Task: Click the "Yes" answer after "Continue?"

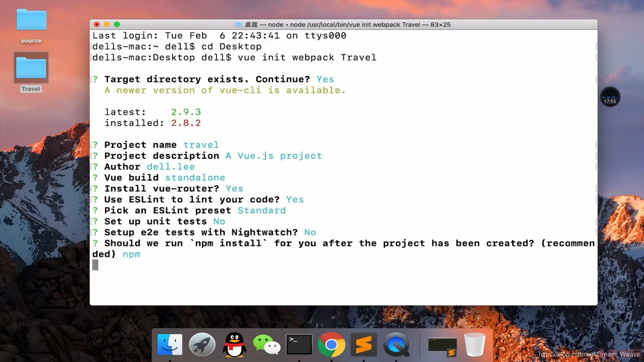Action: (325, 79)
